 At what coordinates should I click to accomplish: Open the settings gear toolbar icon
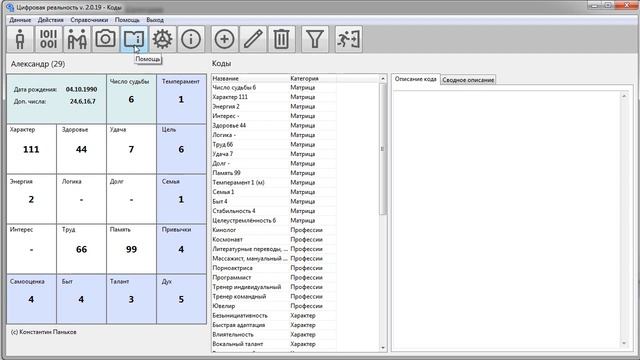162,39
